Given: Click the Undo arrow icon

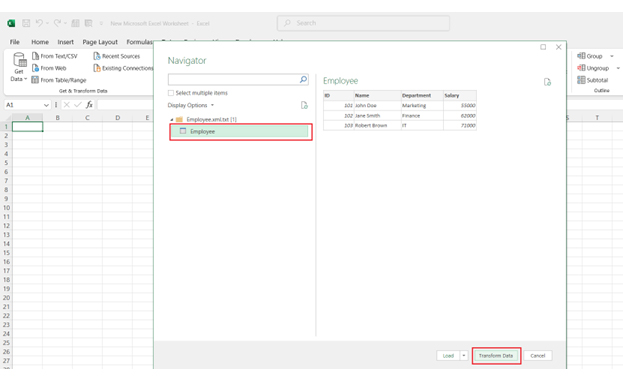Looking at the screenshot, I should [x=39, y=23].
